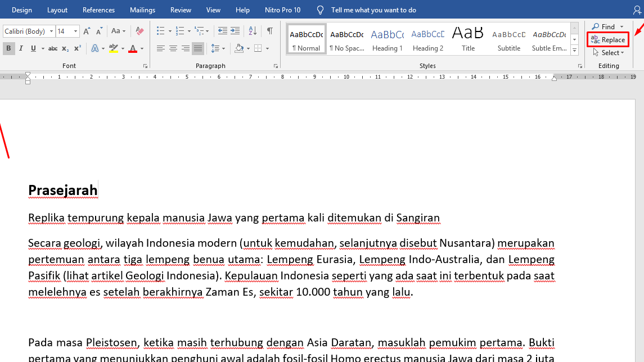644x362 pixels.
Task: Align paragraph to the right
Action: click(x=186, y=48)
